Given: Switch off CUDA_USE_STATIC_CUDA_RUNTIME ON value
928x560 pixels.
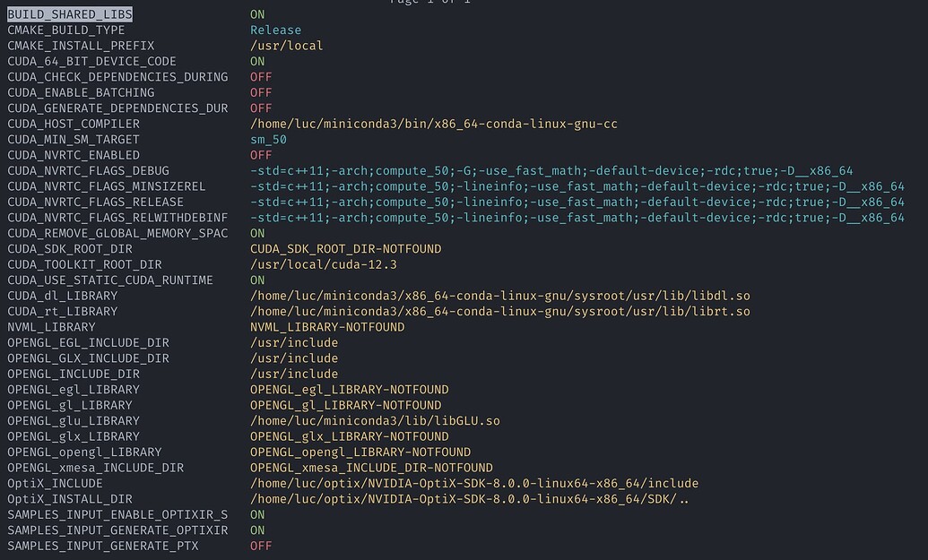Looking at the screenshot, I should click(x=257, y=280).
